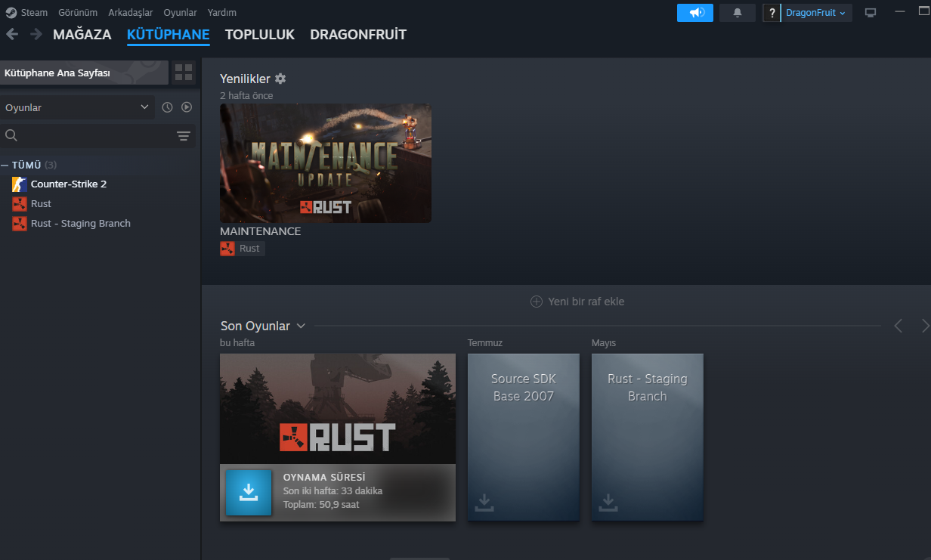Open the Yardım menu
The image size is (931, 560).
pos(222,13)
